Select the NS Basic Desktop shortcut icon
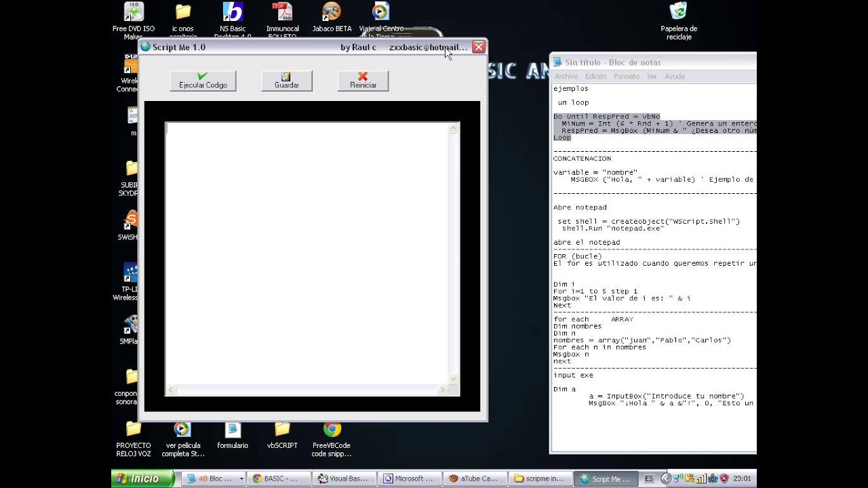This screenshot has width=868, height=488. tap(233, 20)
